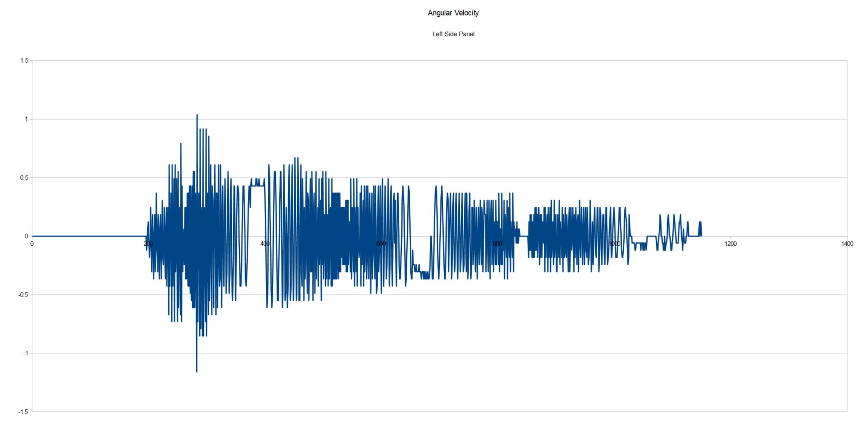Click the y-axis label 1.5

tap(24, 61)
